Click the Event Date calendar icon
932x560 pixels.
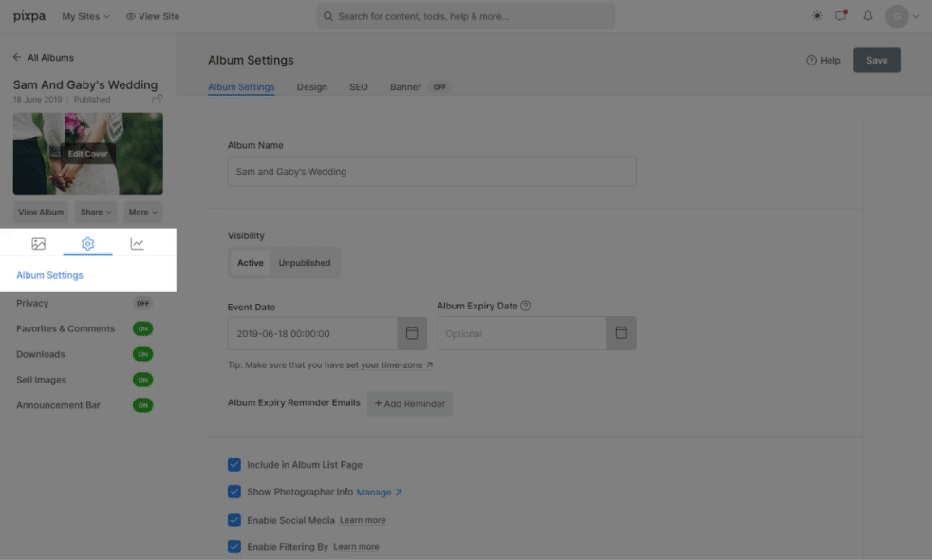coord(412,333)
